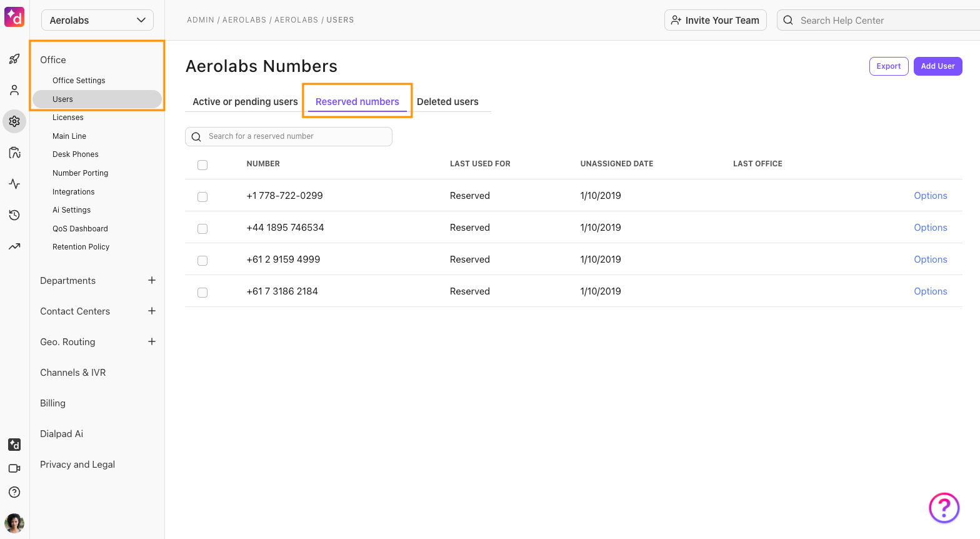Click the Dialpad logo icon
The height and width of the screenshot is (539, 980).
tap(14, 17)
